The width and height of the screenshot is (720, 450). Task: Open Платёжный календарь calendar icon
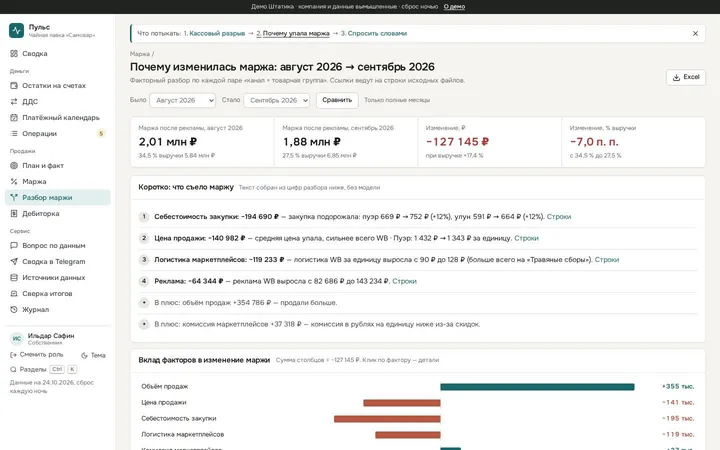pos(14,118)
